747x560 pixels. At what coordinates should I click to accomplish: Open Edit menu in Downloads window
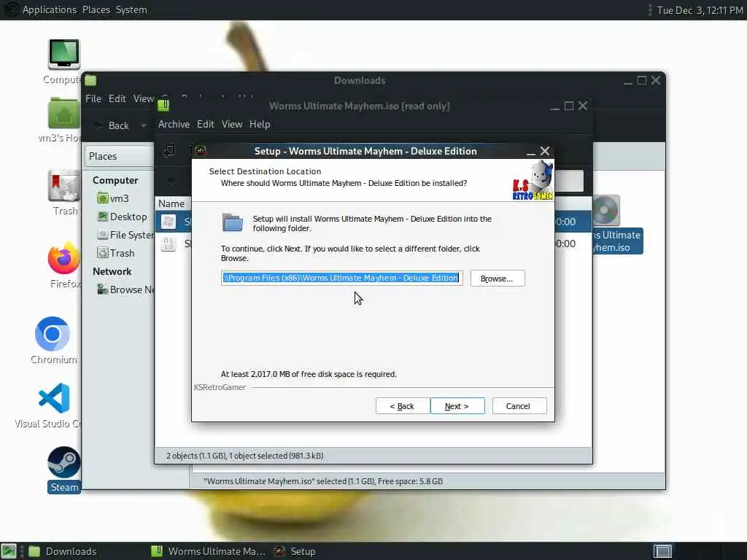117,98
